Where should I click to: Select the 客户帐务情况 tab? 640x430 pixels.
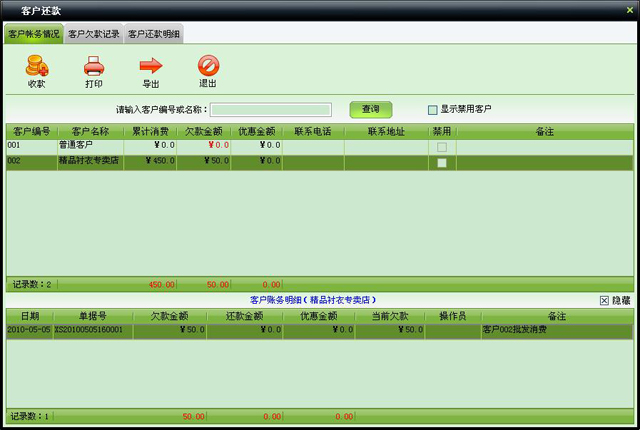pos(34,34)
